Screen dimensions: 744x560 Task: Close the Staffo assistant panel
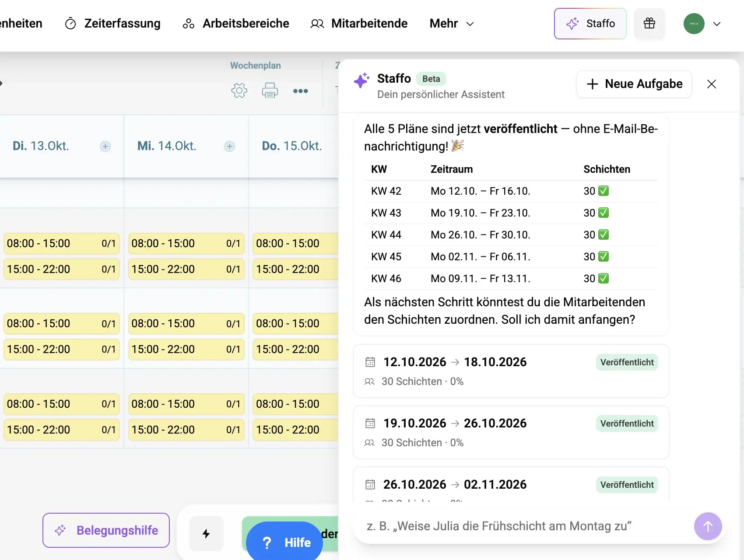(x=712, y=84)
